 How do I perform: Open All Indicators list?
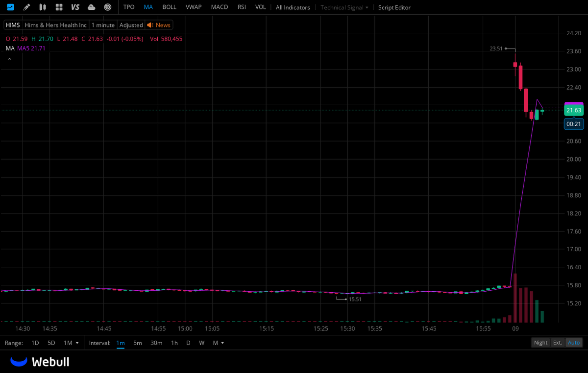pos(293,7)
